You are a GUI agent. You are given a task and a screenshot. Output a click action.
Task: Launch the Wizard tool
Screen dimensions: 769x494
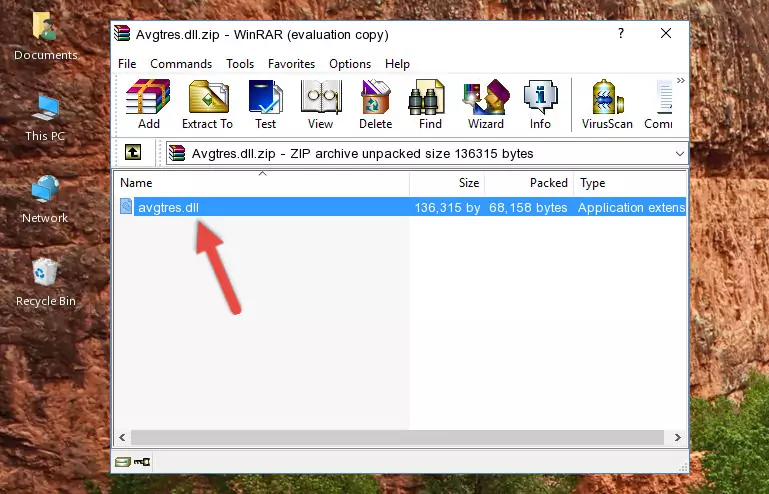point(486,104)
